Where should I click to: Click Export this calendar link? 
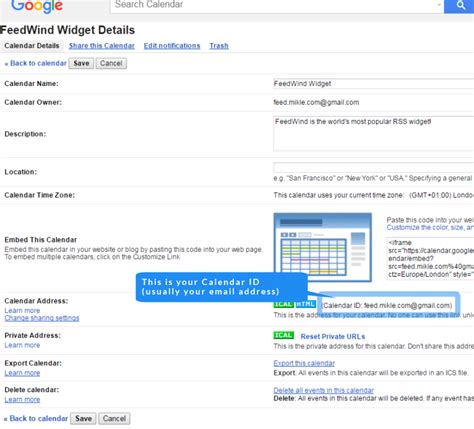pyautogui.click(x=304, y=363)
